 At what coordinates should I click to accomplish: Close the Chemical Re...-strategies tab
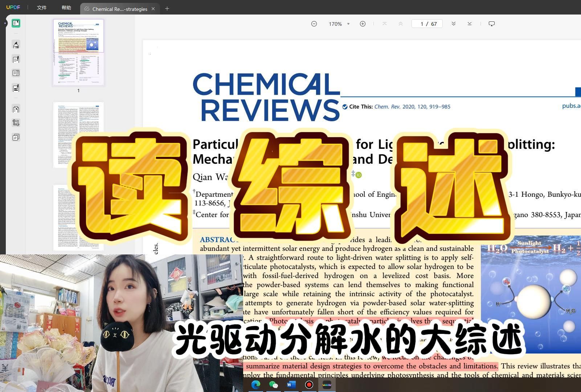pos(153,9)
